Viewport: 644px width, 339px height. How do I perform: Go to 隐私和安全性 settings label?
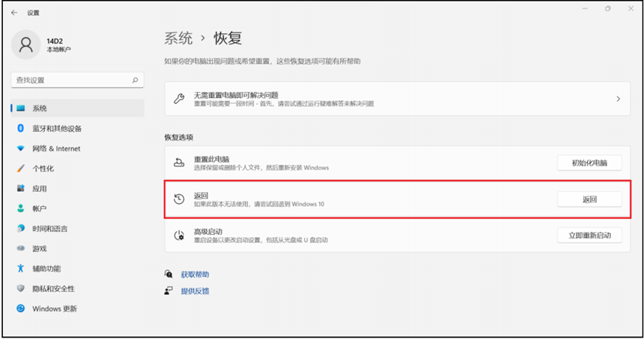[54, 288]
